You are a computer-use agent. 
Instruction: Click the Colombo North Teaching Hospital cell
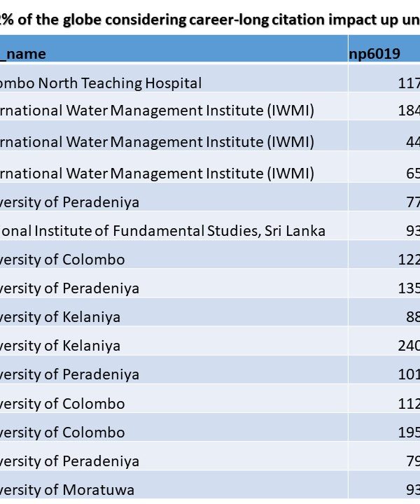101,83
